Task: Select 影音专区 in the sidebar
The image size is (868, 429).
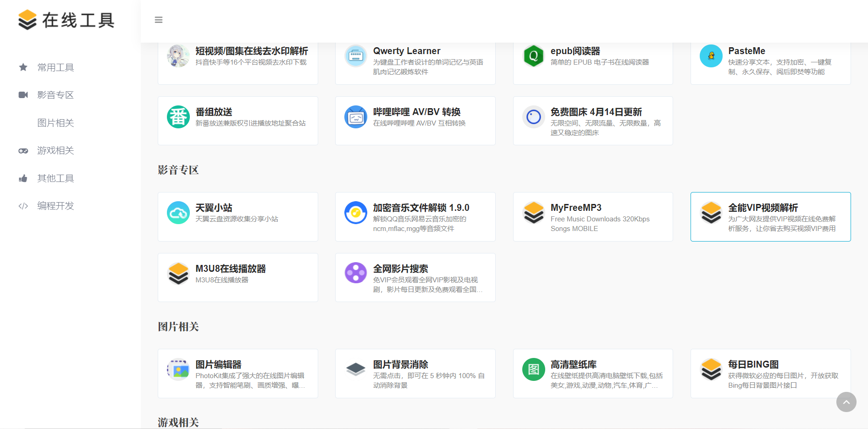Action: pyautogui.click(x=55, y=95)
